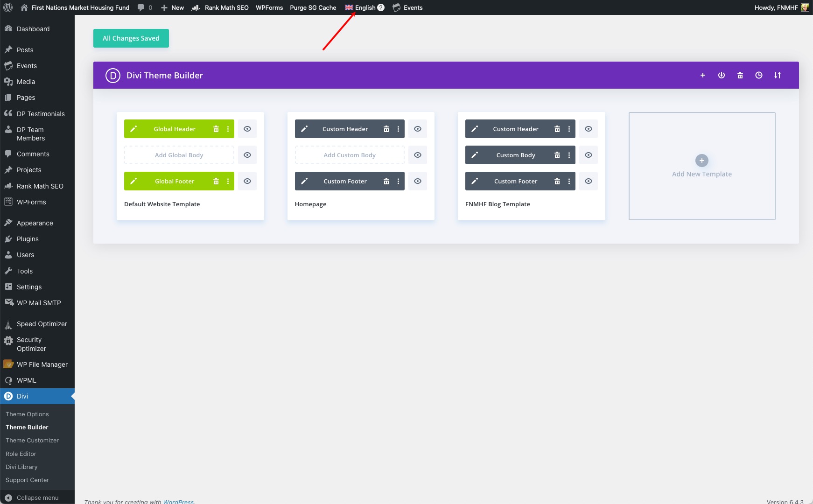The width and height of the screenshot is (813, 504).
Task: Edit the Homepage Custom Header pencil icon
Action: pos(304,129)
